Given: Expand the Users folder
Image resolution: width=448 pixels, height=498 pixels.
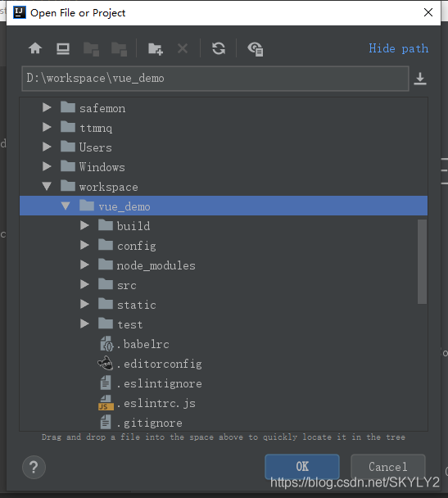Looking at the screenshot, I should [47, 147].
